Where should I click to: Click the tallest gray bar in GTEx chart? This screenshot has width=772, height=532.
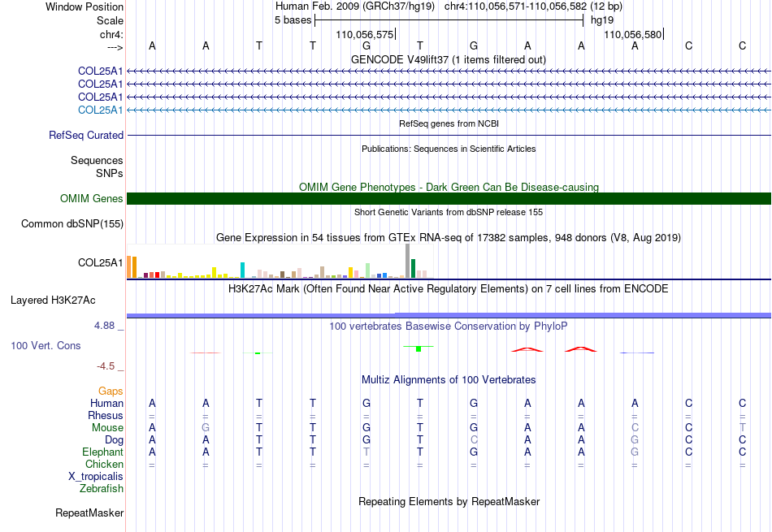408,262
